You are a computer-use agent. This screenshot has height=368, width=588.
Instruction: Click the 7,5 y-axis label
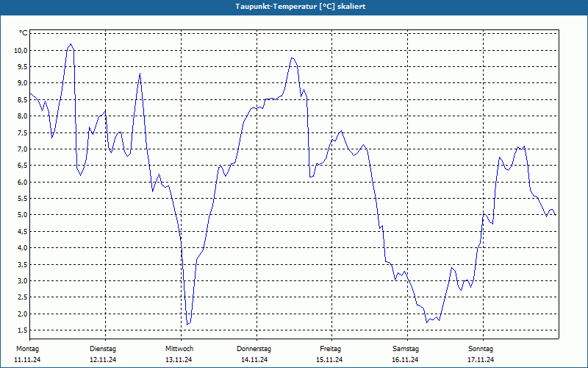point(22,132)
